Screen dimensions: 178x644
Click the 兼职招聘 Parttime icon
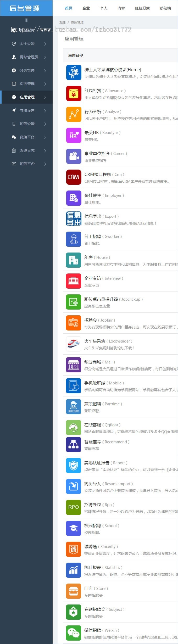74,407
